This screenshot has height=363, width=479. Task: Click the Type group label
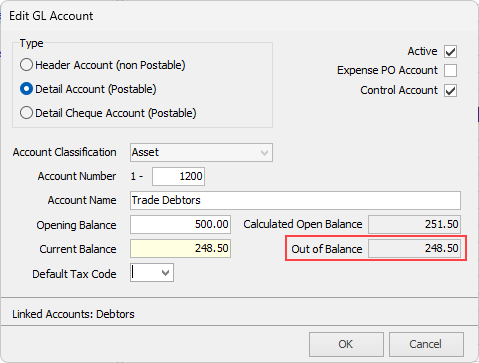click(x=31, y=43)
